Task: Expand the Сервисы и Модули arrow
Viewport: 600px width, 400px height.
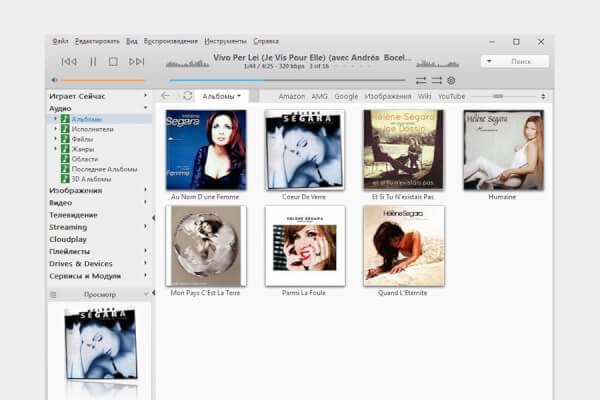Action: [145, 275]
